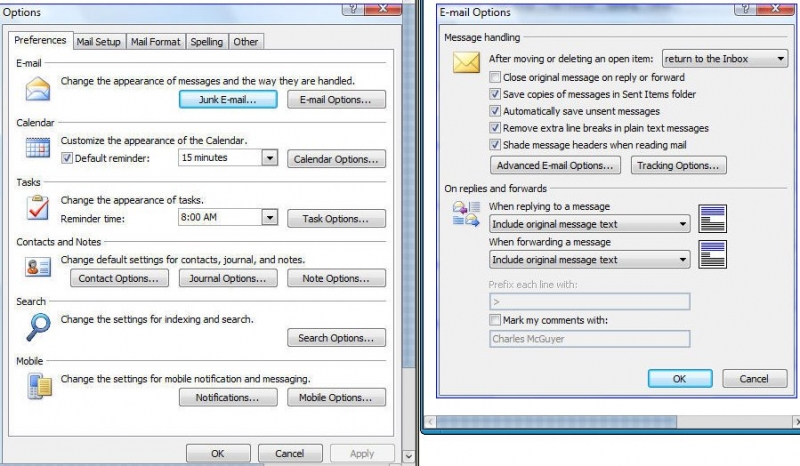This screenshot has width=800, height=466.
Task: Toggle Automatically save unsent messages
Action: point(495,111)
